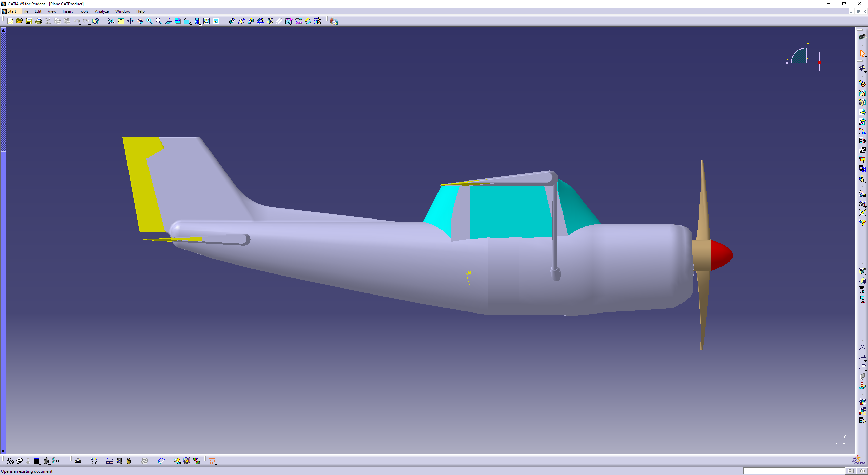This screenshot has height=475, width=868.
Task: Click the Save disk button
Action: pyautogui.click(x=29, y=21)
